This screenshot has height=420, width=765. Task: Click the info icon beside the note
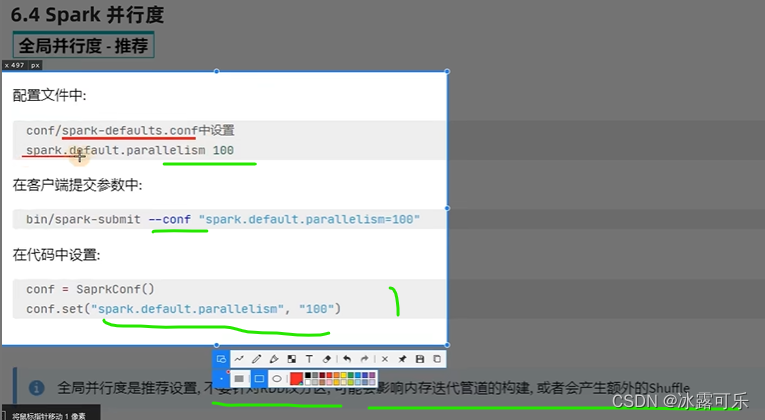(37, 388)
